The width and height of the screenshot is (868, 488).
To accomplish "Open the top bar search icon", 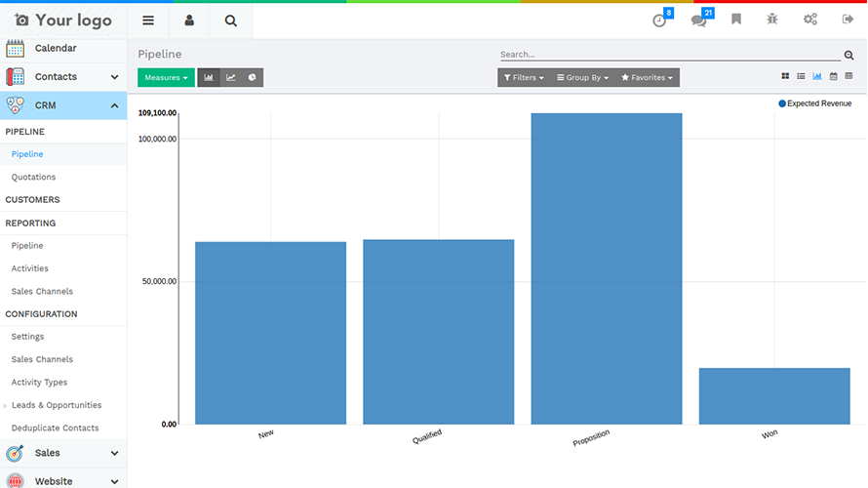I will click(230, 21).
